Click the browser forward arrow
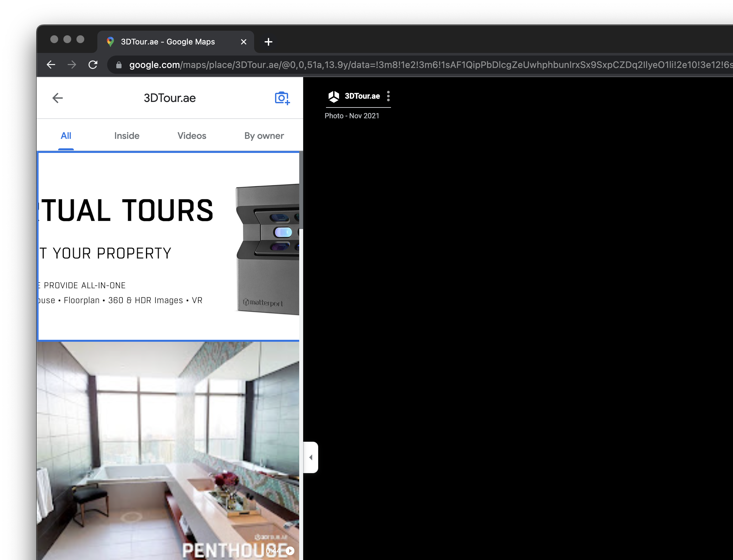The image size is (733, 560). (72, 65)
